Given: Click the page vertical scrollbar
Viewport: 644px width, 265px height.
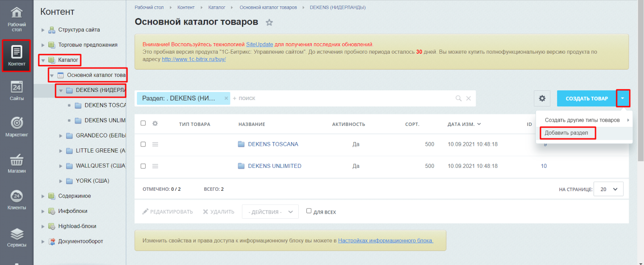Looking at the screenshot, I should 641,81.
